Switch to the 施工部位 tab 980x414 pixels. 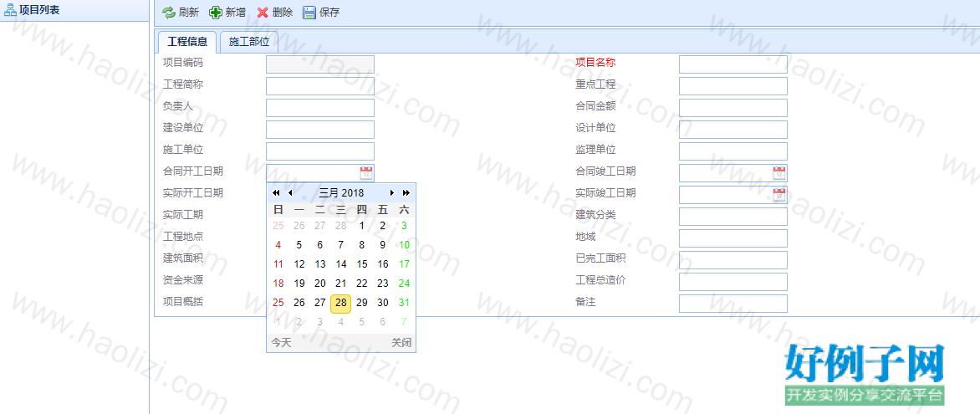(248, 42)
